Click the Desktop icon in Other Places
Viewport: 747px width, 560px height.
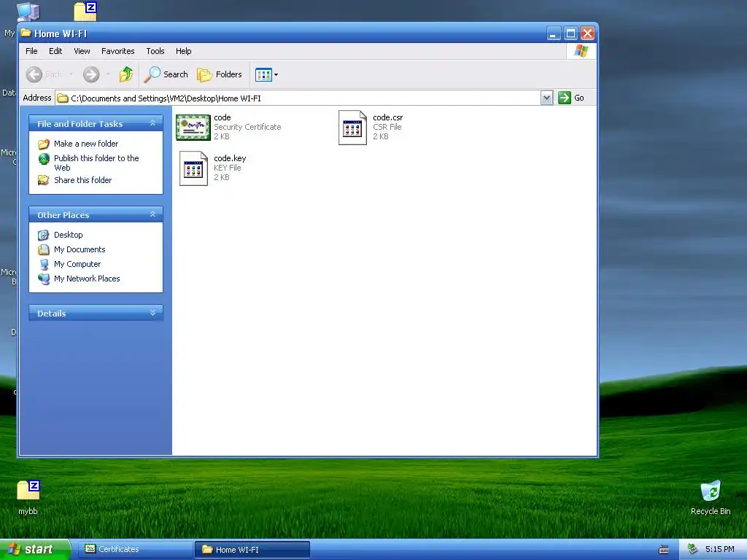pos(44,235)
